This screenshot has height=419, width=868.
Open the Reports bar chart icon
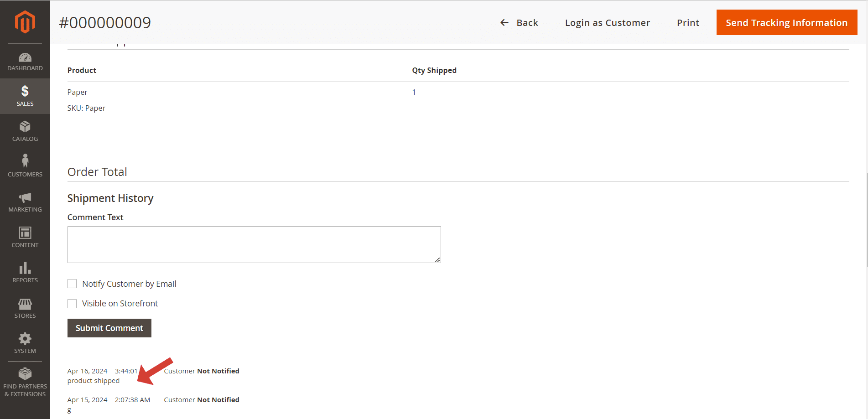pos(25,268)
